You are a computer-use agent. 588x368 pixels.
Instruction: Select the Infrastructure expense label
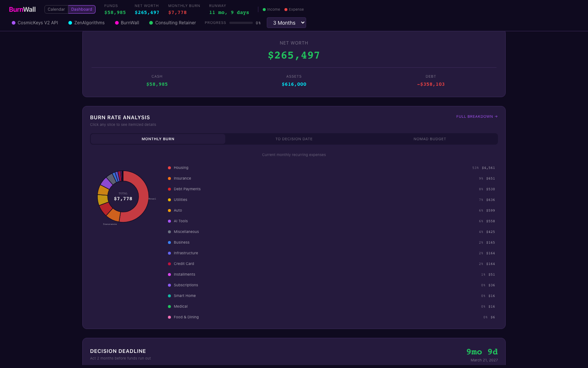pos(186,253)
